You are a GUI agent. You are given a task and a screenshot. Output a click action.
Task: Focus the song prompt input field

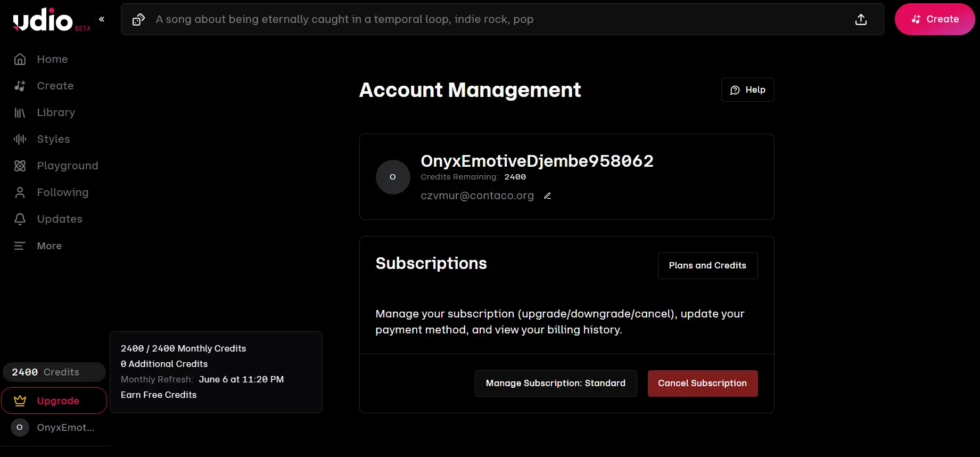(x=502, y=19)
